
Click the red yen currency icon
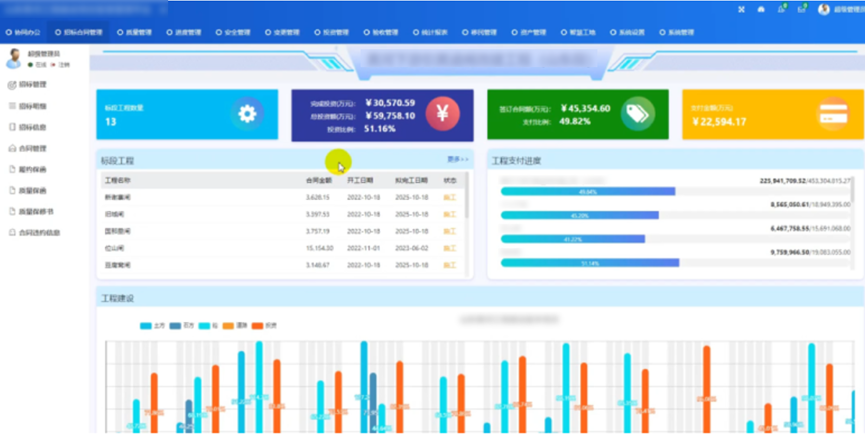click(442, 114)
